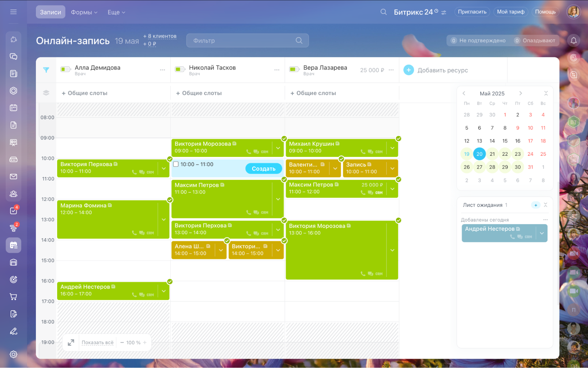Click the search magnifier in the top bar
This screenshot has height=368, width=588.
[383, 12]
